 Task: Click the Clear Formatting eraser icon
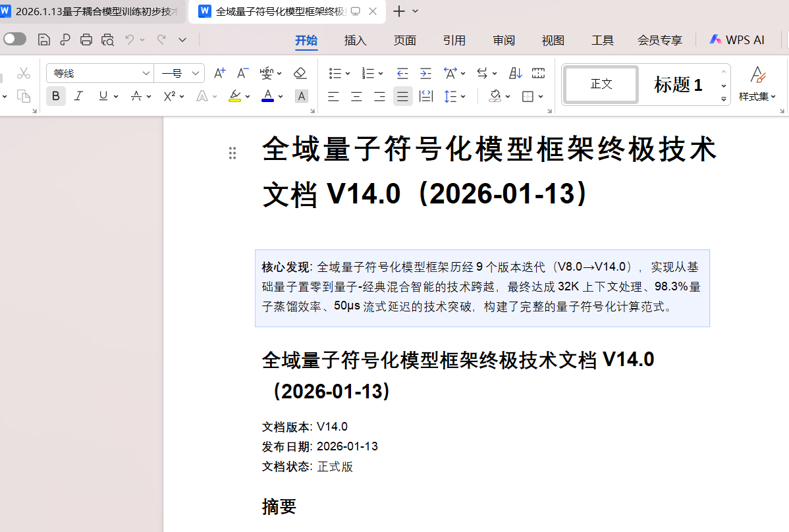point(300,74)
